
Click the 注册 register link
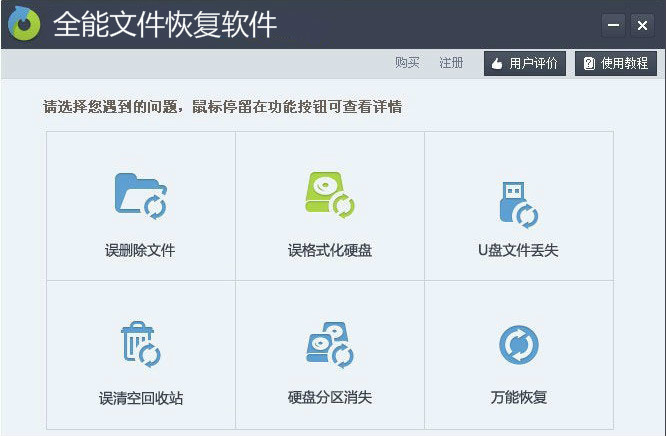point(451,63)
